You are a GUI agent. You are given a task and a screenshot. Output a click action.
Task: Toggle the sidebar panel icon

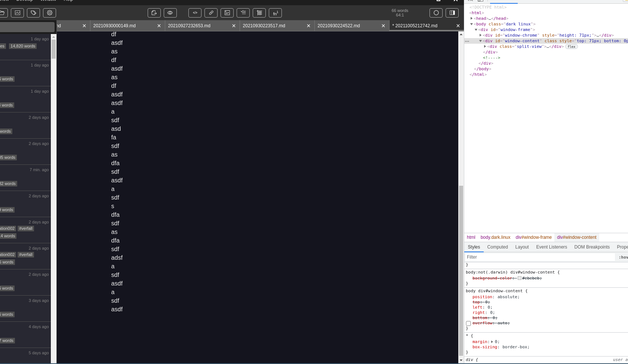[x=452, y=13]
